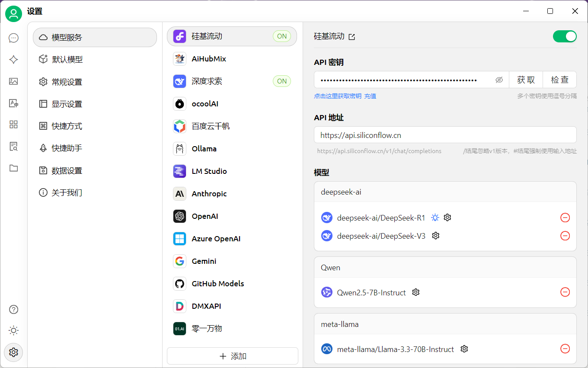Remove the DeepSeek-V3 model
The image size is (588, 368).
click(x=565, y=236)
